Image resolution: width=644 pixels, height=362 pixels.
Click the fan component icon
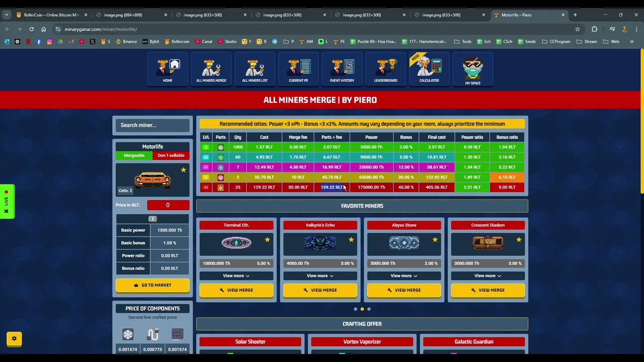(x=128, y=334)
